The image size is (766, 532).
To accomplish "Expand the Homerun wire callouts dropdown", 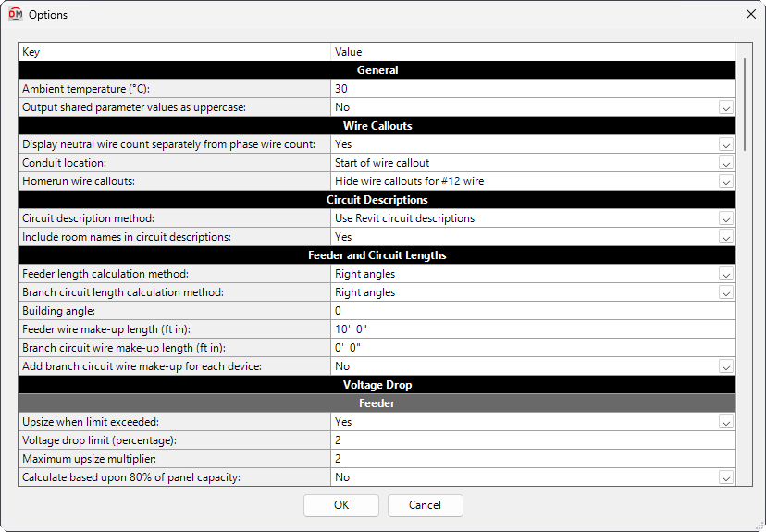I will coord(726,181).
